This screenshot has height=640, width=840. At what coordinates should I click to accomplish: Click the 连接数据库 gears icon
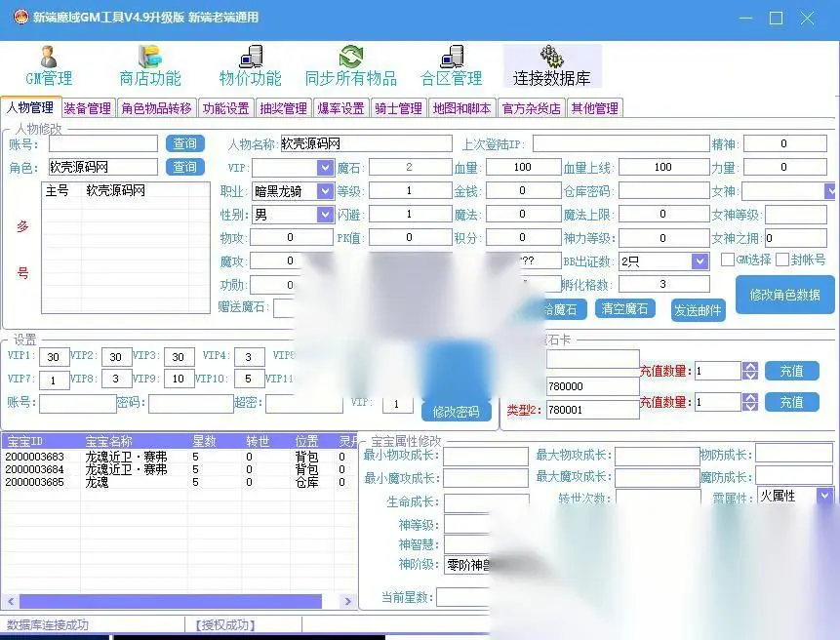(552, 66)
